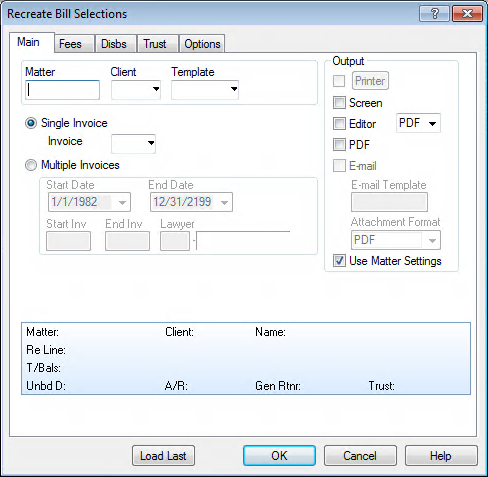Screen dimensions: 488x477
Task: Click the Printer button
Action: (x=370, y=81)
